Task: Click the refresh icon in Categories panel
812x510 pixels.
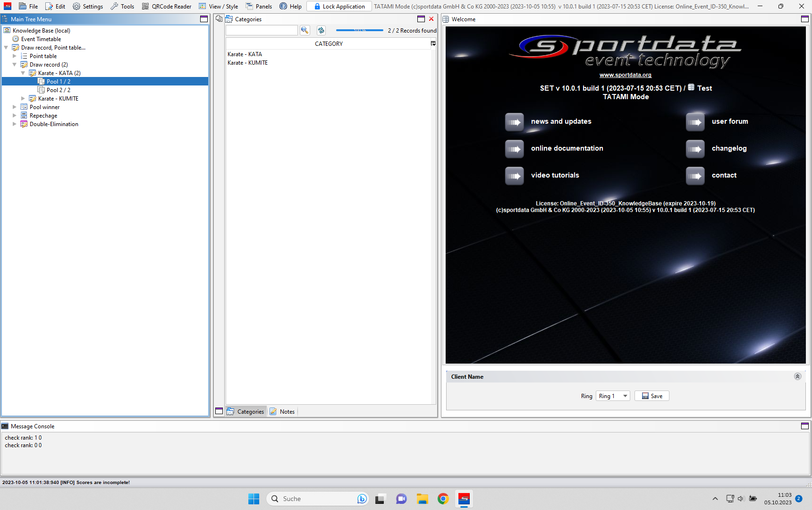Action: (321, 30)
